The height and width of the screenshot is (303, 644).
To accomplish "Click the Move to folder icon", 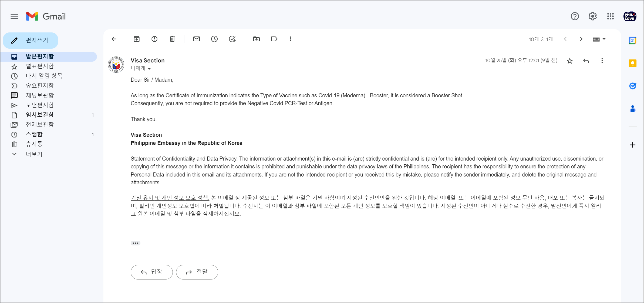I will [x=257, y=39].
